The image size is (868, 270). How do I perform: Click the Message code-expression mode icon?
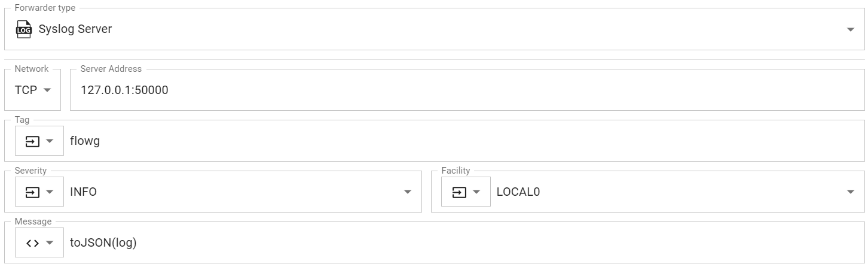click(32, 243)
